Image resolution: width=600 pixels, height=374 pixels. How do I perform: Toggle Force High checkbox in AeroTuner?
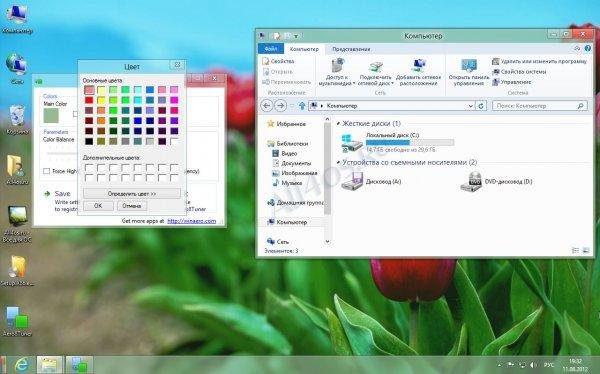coord(46,171)
